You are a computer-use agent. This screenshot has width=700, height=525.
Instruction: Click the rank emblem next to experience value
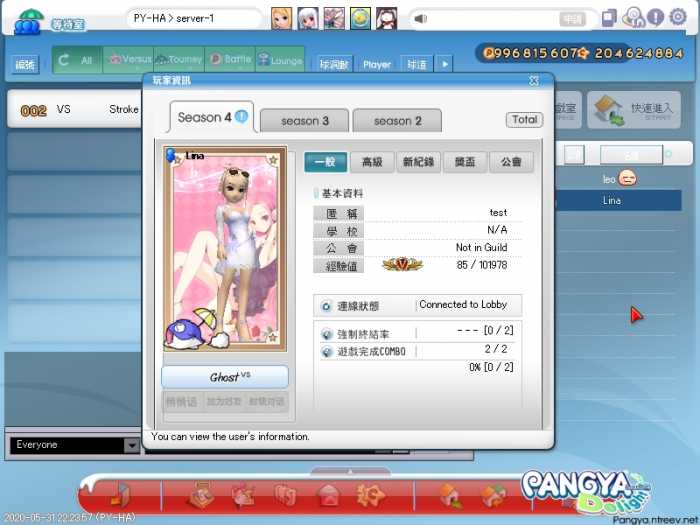pyautogui.click(x=402, y=265)
